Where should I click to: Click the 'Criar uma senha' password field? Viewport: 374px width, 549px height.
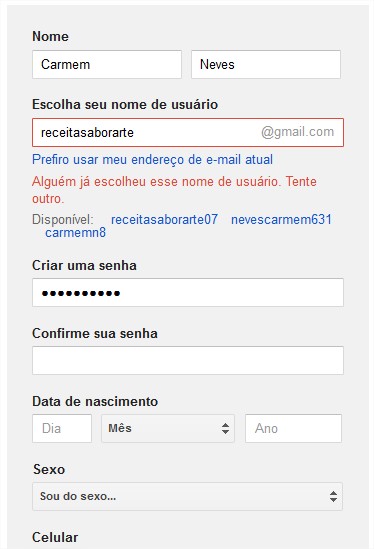[188, 293]
